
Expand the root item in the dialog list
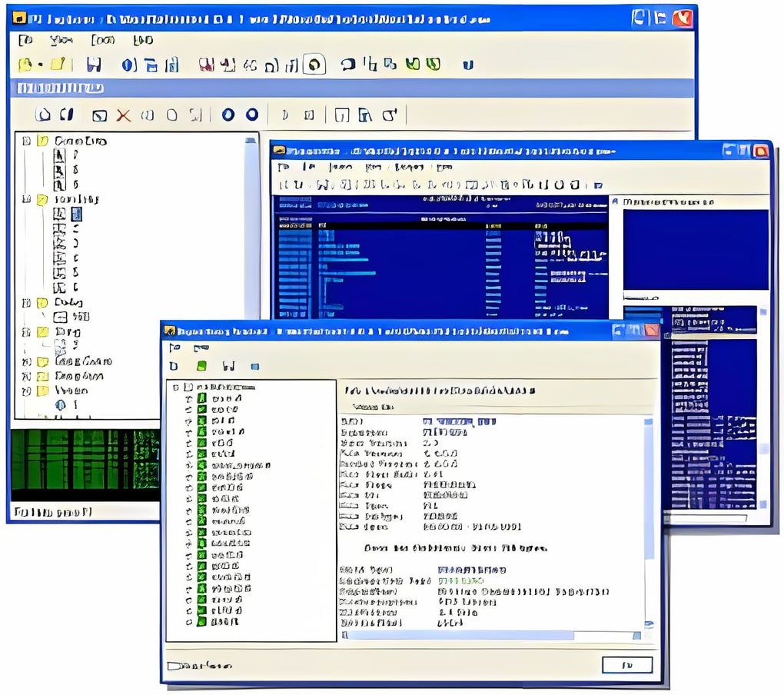[177, 387]
